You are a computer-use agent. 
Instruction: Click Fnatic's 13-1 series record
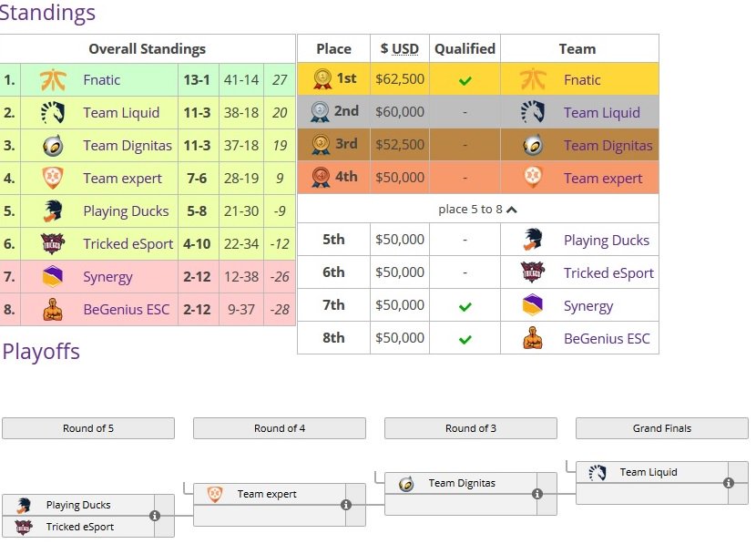coord(197,79)
